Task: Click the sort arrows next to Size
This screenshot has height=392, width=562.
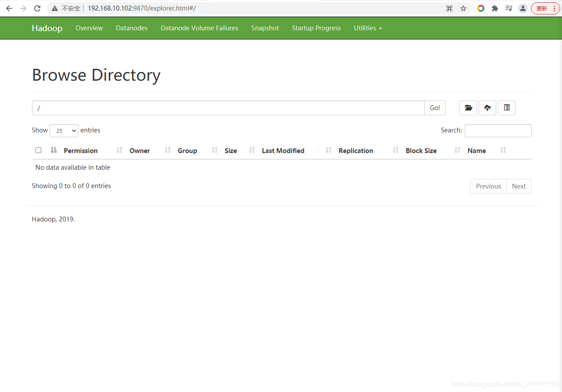Action: tap(252, 150)
